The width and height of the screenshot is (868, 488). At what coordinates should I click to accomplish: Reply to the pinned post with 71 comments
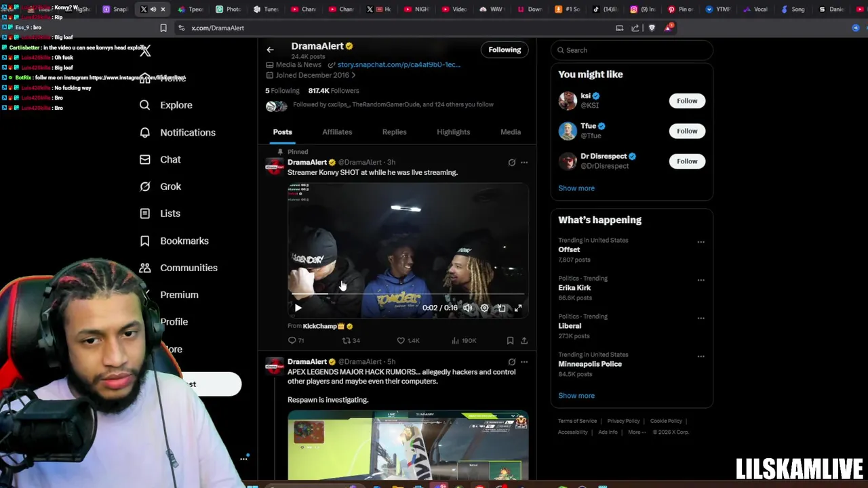pos(296,340)
